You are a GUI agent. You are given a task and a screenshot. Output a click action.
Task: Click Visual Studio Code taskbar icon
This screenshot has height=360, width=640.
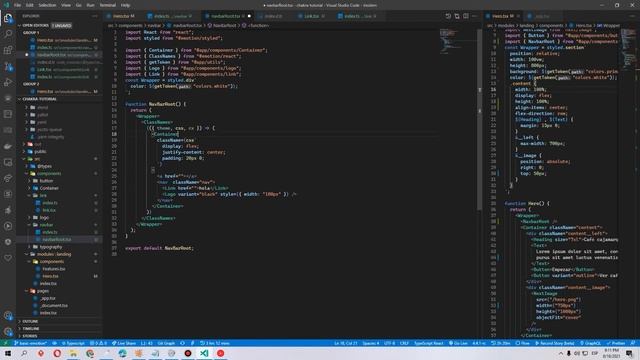204,353
